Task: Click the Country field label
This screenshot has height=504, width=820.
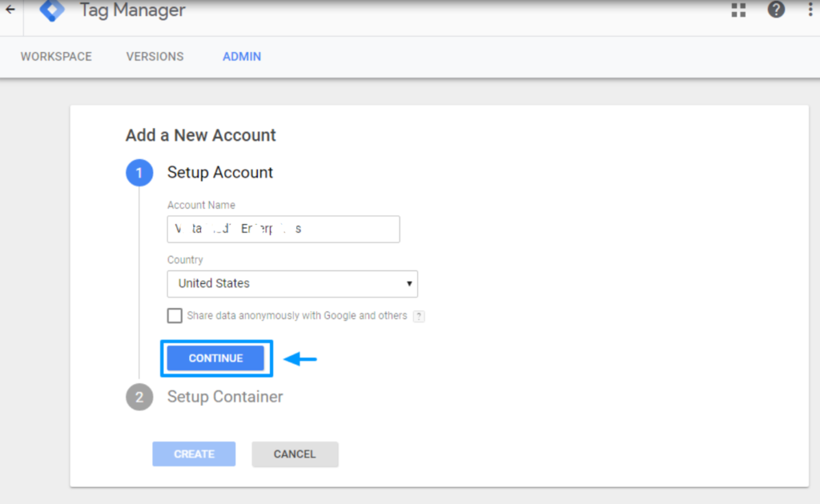Action: pos(185,259)
